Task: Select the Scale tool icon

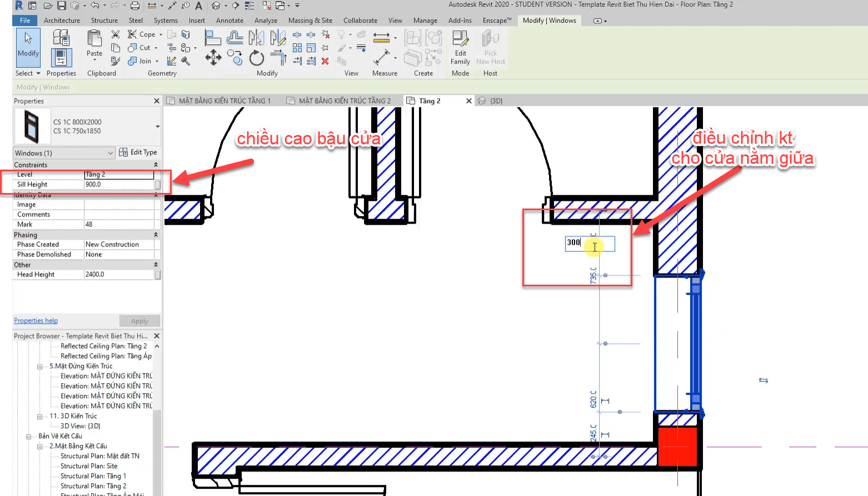Action: [311, 48]
